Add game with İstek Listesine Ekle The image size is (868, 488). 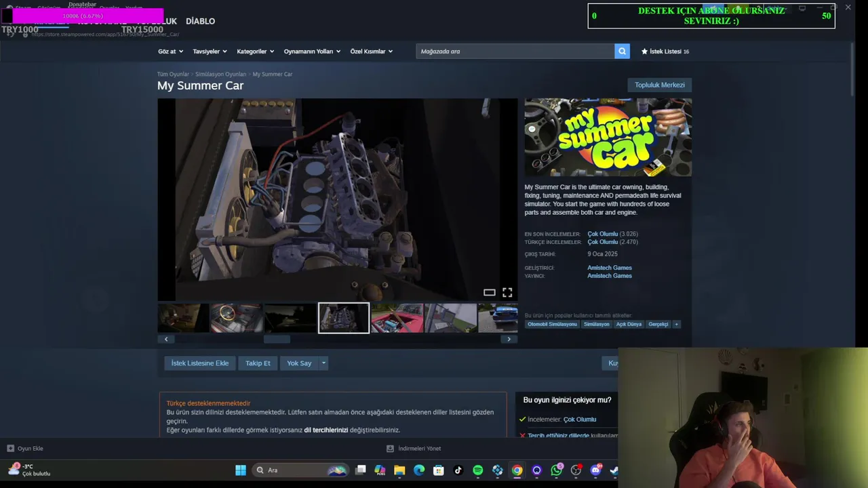click(199, 363)
